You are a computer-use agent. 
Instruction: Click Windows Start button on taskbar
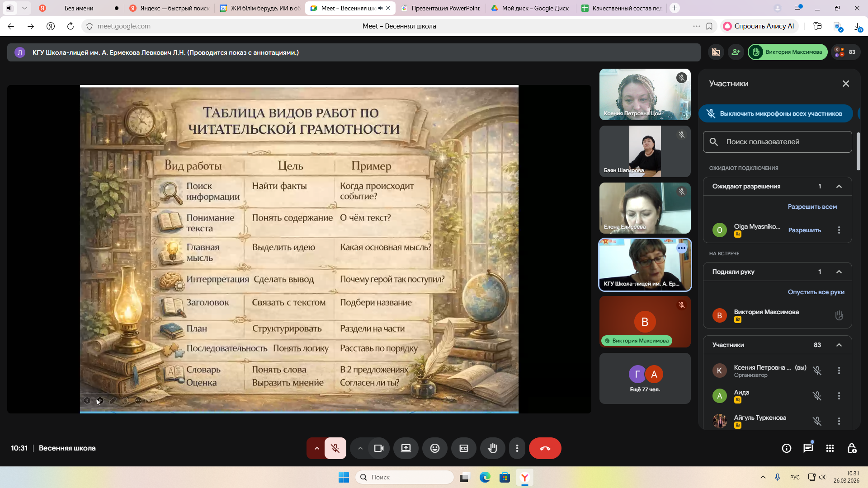point(344,477)
